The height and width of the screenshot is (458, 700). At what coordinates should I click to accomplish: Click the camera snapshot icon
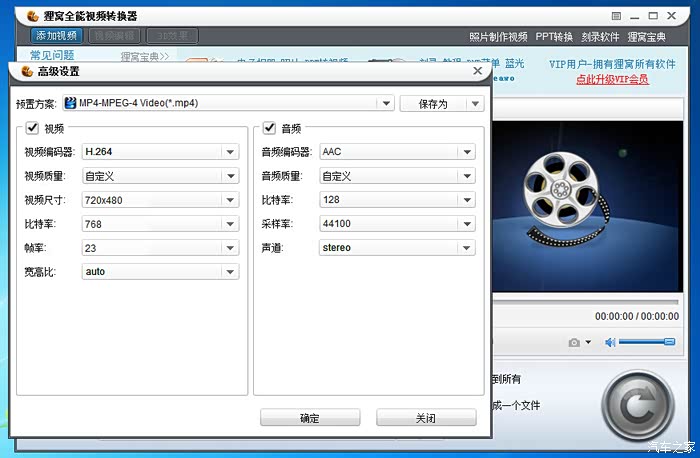tap(574, 343)
